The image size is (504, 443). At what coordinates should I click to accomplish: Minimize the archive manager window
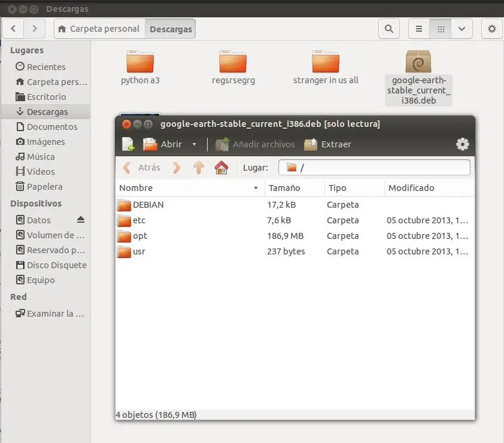pos(137,124)
